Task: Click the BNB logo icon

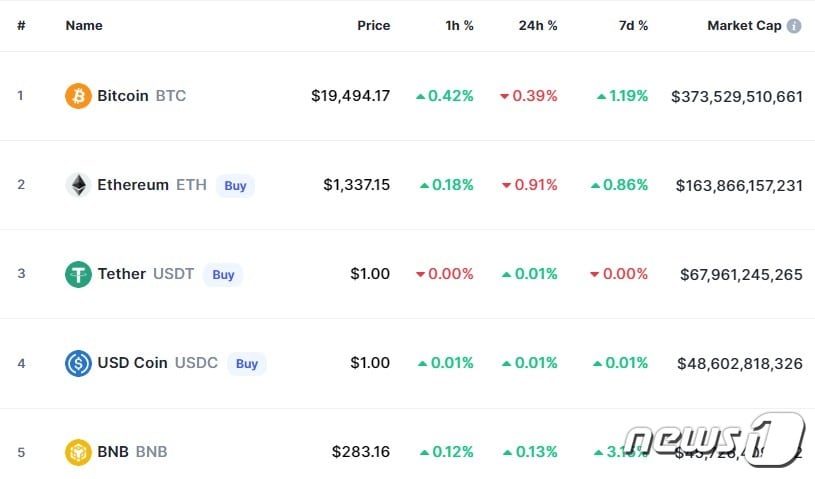Action: point(78,452)
